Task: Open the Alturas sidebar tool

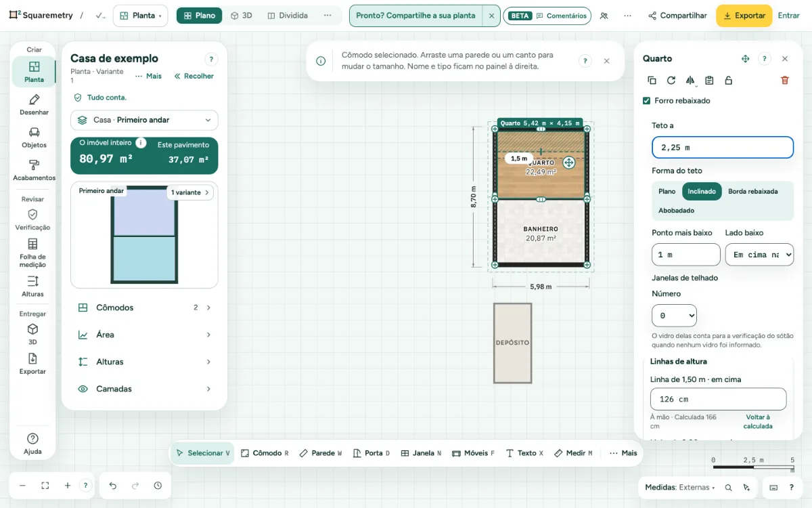Action: [x=32, y=286]
